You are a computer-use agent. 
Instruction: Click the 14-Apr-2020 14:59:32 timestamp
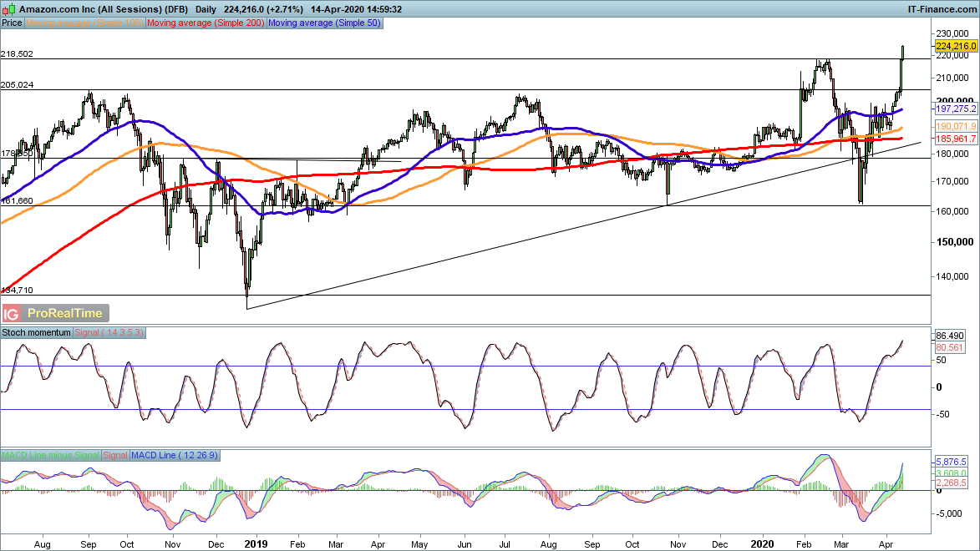tap(356, 9)
